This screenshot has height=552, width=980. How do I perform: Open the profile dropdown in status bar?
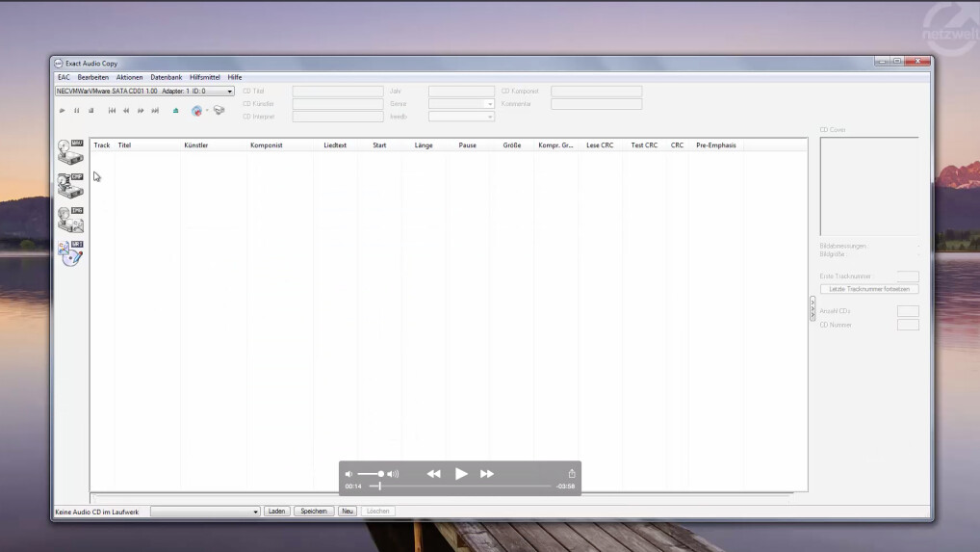255,512
